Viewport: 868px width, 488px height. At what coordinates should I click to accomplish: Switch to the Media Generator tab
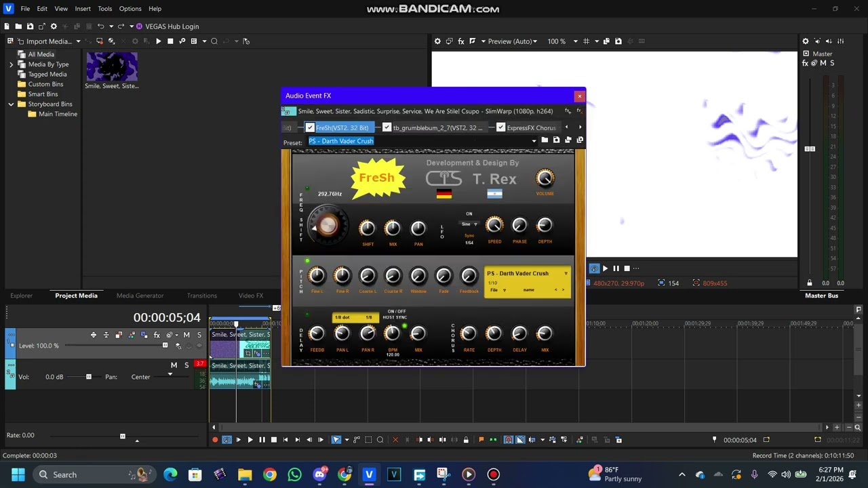140,296
